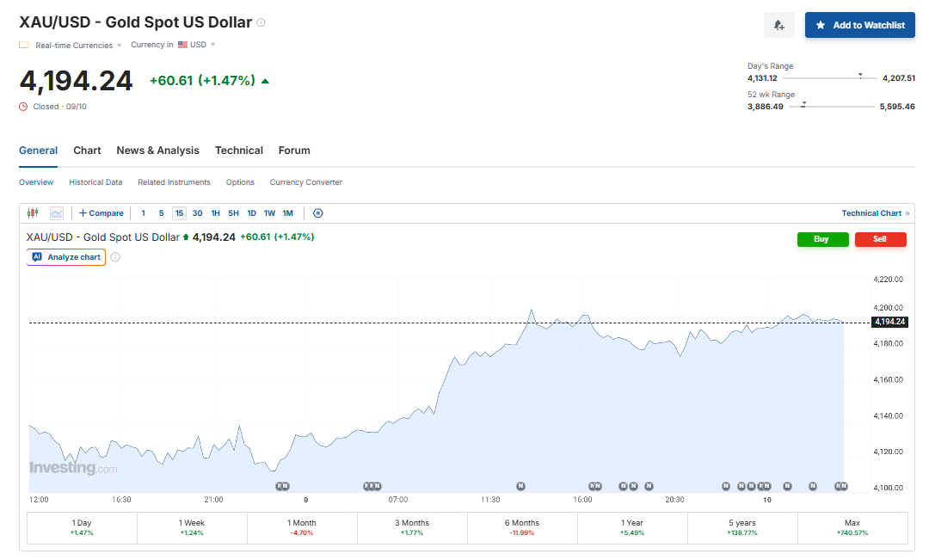929x560 pixels.
Task: Open the Currency in USD dropdown
Action: click(173, 45)
